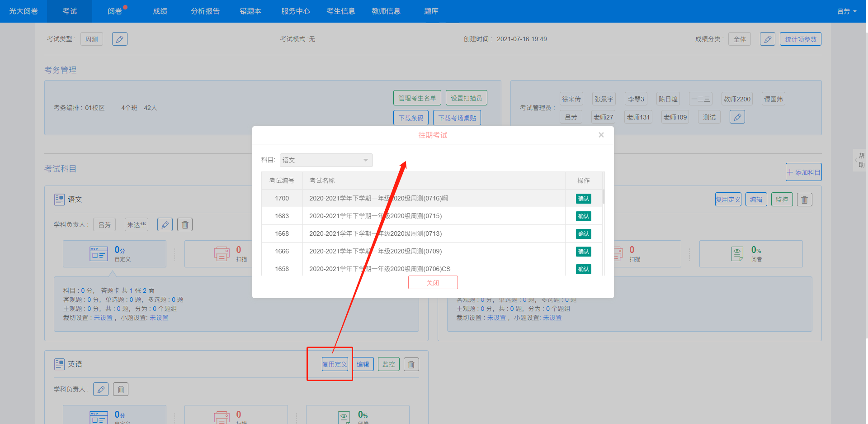This screenshot has height=424, width=868.
Task: Confirm exam 1700 with 确认 button
Action: click(583, 199)
